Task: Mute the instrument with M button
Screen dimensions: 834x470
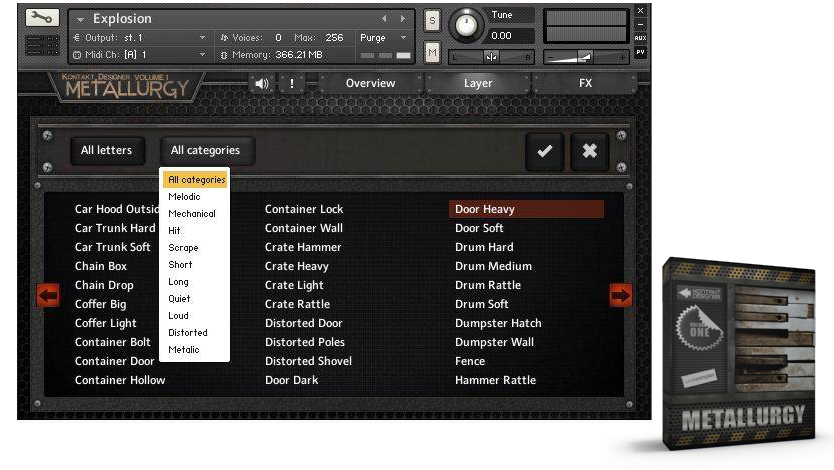Action: coord(432,53)
